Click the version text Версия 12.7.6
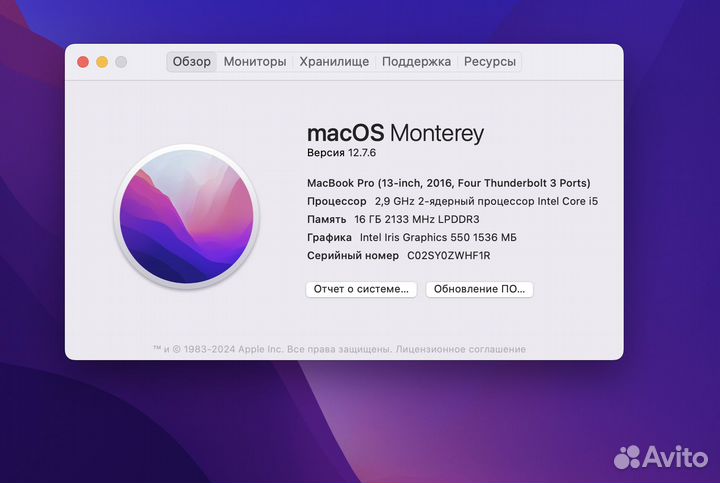Image resolution: width=720 pixels, height=483 pixels. [341, 153]
